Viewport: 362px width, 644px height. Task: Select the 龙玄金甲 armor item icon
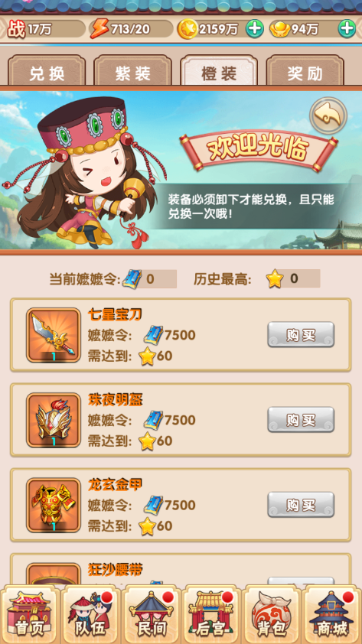54,505
